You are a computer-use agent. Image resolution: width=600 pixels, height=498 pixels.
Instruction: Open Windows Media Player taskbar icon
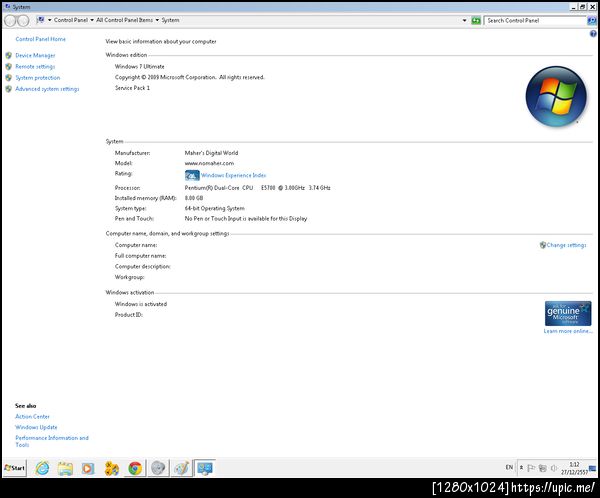[88, 468]
